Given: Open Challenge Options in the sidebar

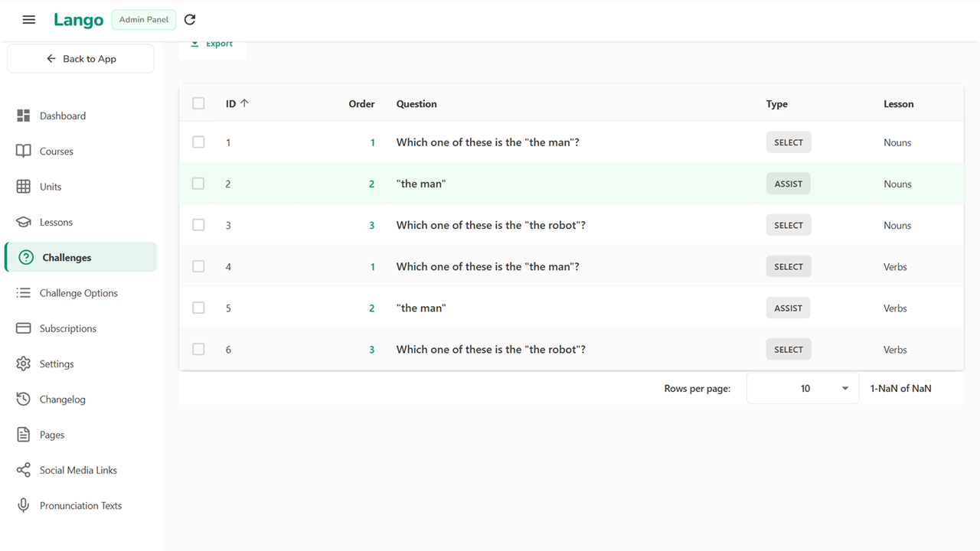Looking at the screenshot, I should 78,293.
